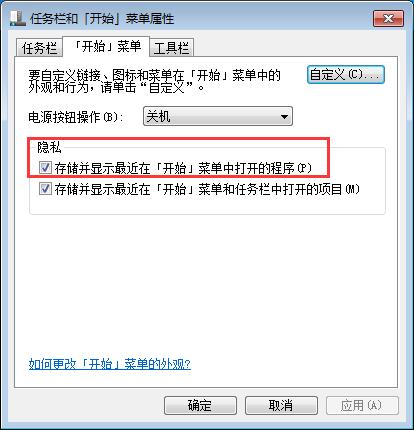Screen dimensions: 414x430
Task: Uncheck the 存储并显示最近打开的程序(P) checkbox
Action: (x=45, y=168)
